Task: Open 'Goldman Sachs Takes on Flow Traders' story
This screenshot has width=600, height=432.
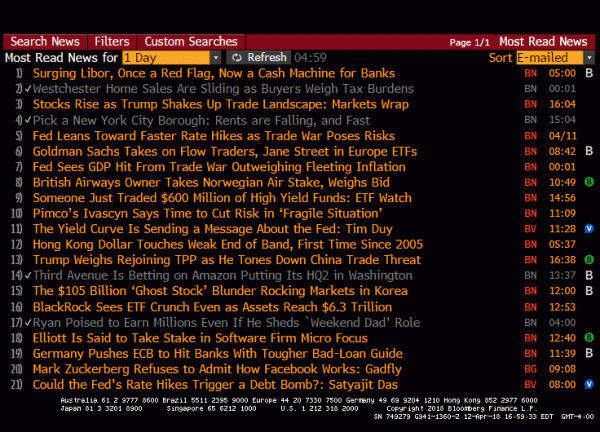Action: [x=225, y=152]
